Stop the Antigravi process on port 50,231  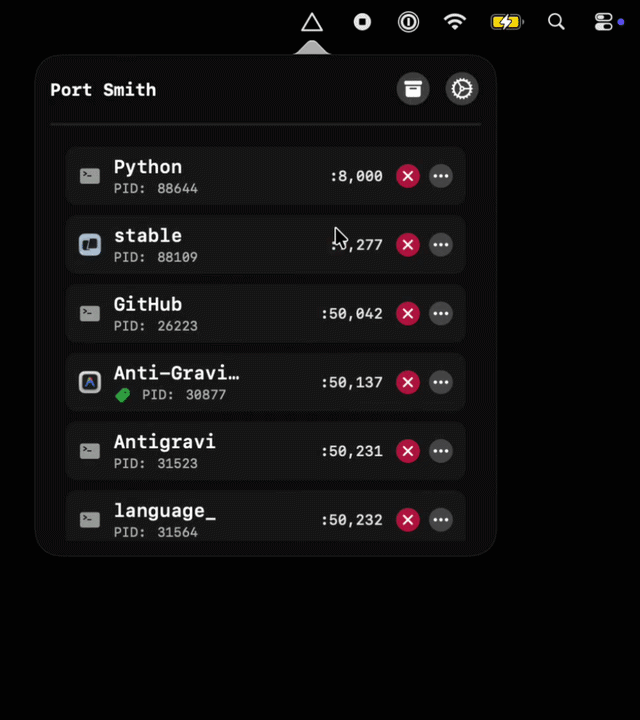[407, 451]
